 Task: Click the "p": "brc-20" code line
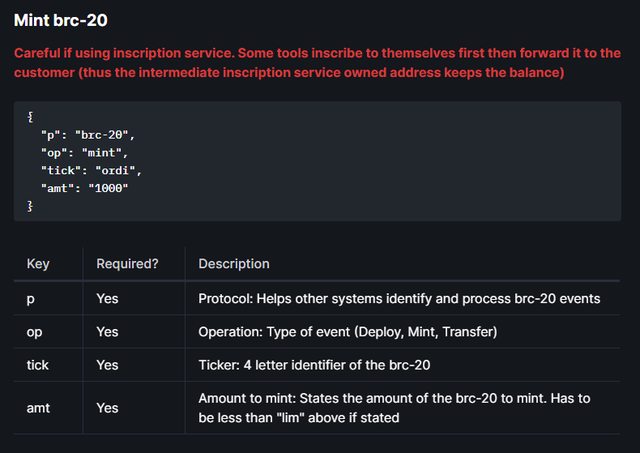pos(87,133)
